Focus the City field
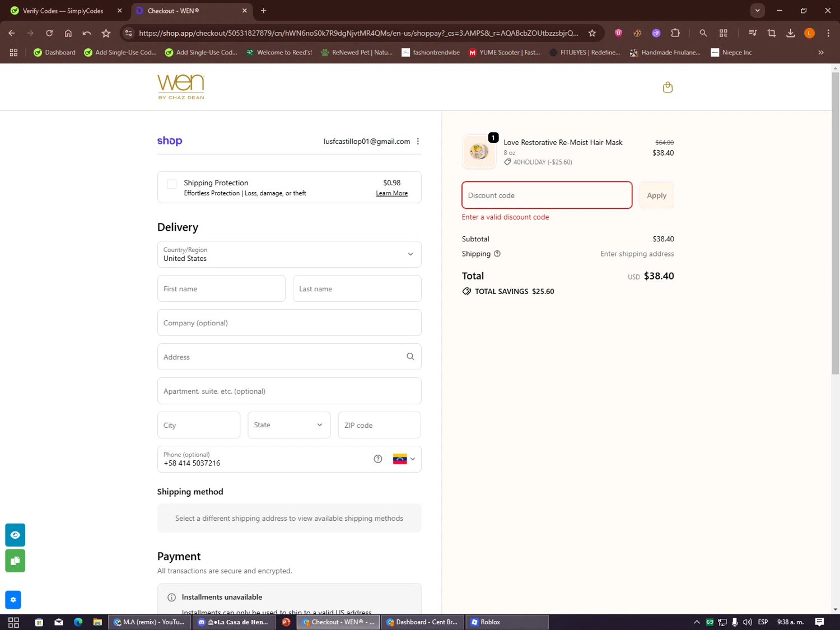Screen dimensions: 840x630 click(199, 425)
